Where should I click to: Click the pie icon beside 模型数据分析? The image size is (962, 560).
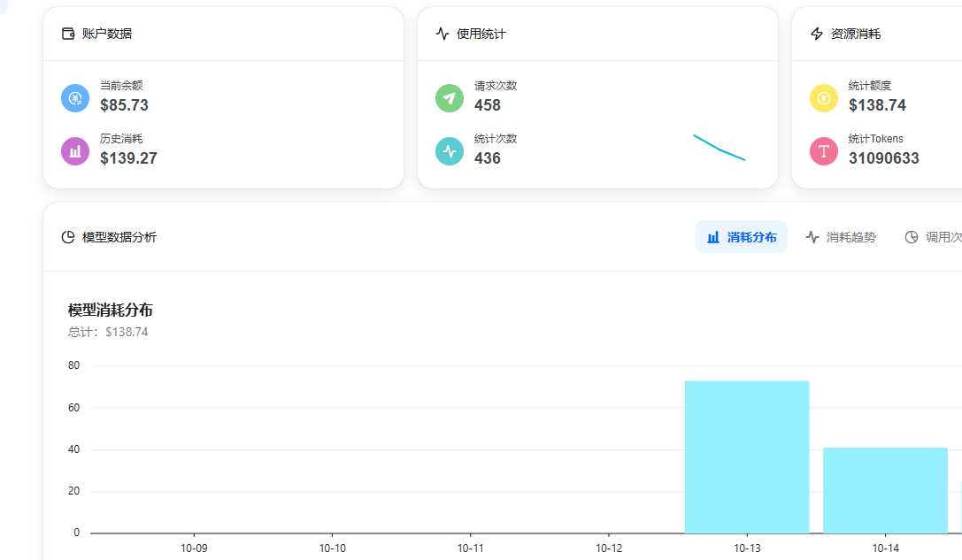tap(68, 237)
